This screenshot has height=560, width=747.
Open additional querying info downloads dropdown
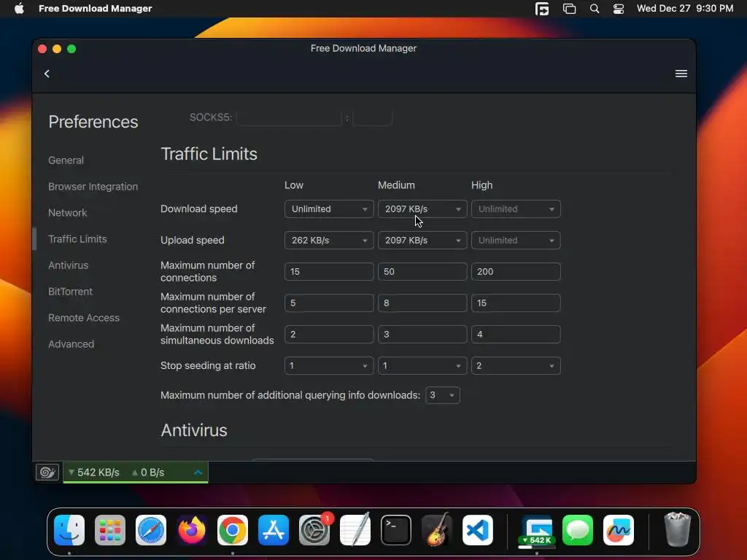pos(442,395)
